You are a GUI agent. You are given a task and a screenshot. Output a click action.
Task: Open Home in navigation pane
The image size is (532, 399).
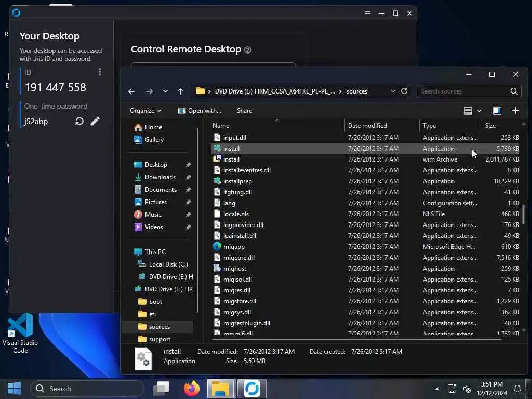pyautogui.click(x=148, y=127)
